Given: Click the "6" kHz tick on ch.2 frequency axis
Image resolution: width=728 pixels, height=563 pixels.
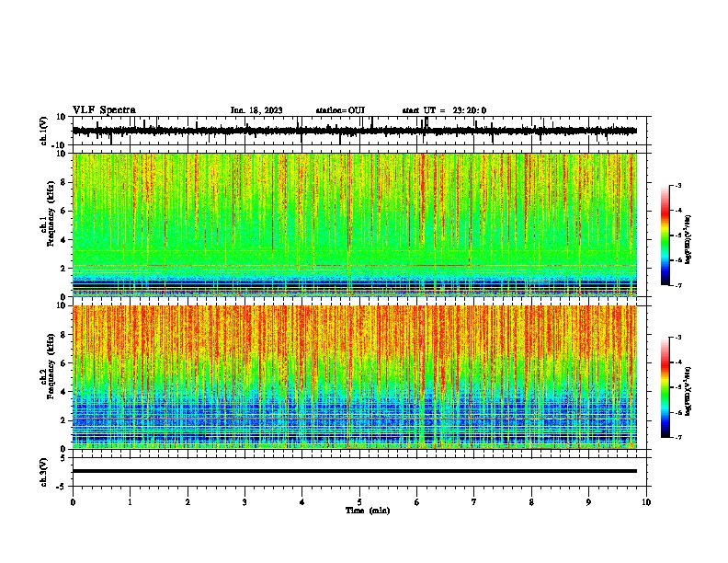Looking at the screenshot, I should coord(64,363).
